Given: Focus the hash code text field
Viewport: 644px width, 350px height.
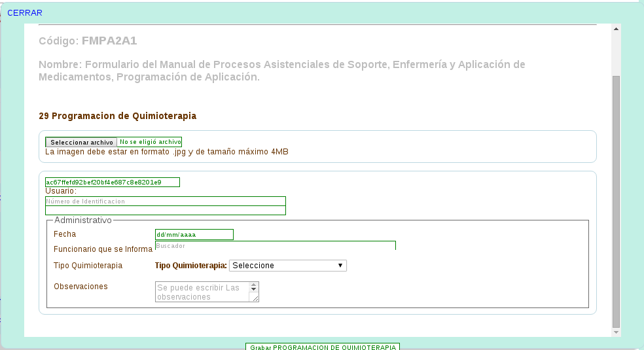Looking at the screenshot, I should [112, 182].
